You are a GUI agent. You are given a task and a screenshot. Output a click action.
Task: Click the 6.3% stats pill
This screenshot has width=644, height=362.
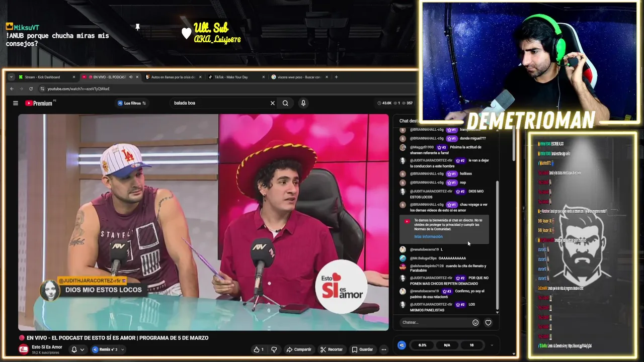(422, 345)
